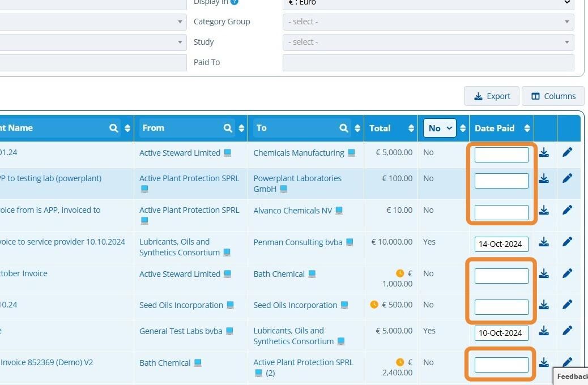Edit the Chemicals Manufacturing invoice row
Viewport: 588px width, 385px height.
click(x=568, y=152)
